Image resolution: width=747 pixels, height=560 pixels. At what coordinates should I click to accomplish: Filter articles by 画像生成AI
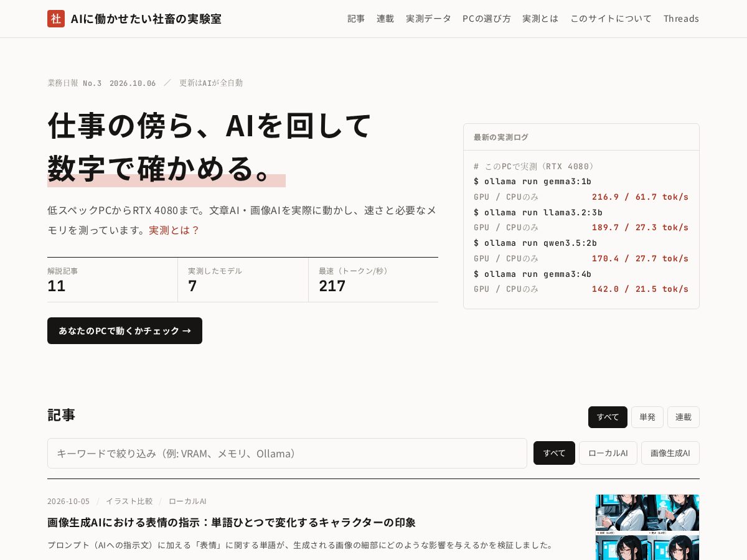pyautogui.click(x=670, y=453)
